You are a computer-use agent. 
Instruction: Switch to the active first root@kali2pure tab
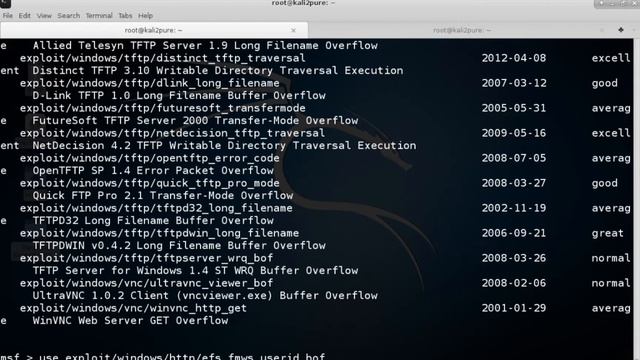click(x=154, y=30)
